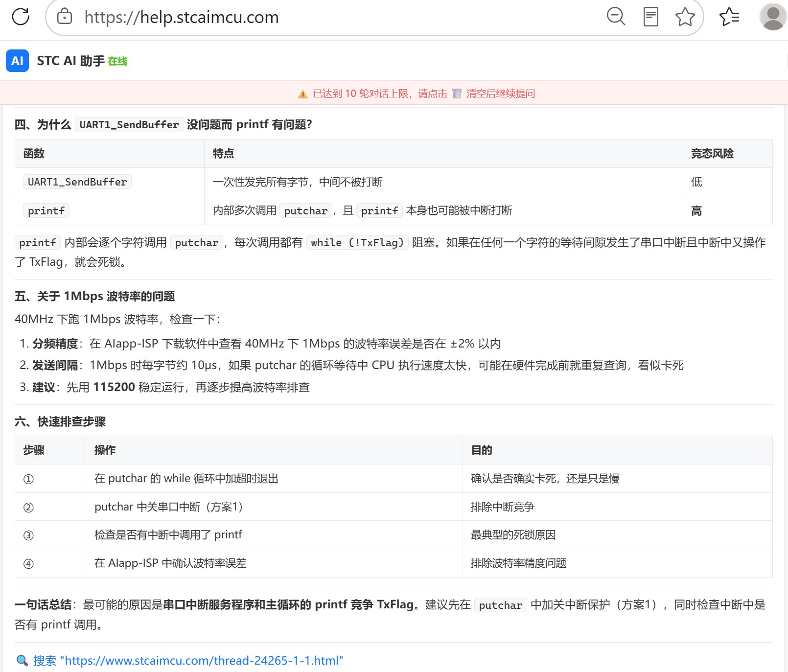788x672 pixels.
Task: Open reader view page icon
Action: [x=650, y=17]
